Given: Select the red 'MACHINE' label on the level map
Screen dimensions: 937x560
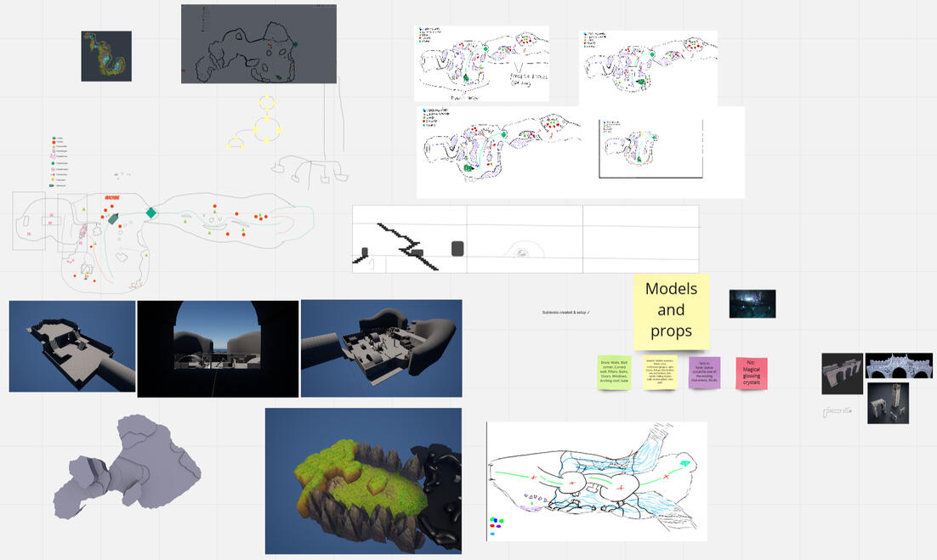Looking at the screenshot, I should coord(112,197).
